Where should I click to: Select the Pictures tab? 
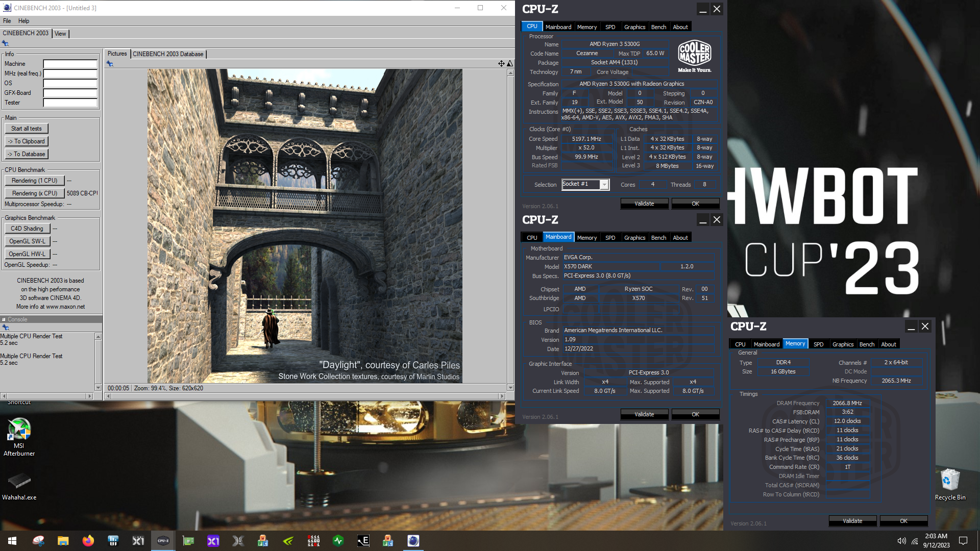117,54
